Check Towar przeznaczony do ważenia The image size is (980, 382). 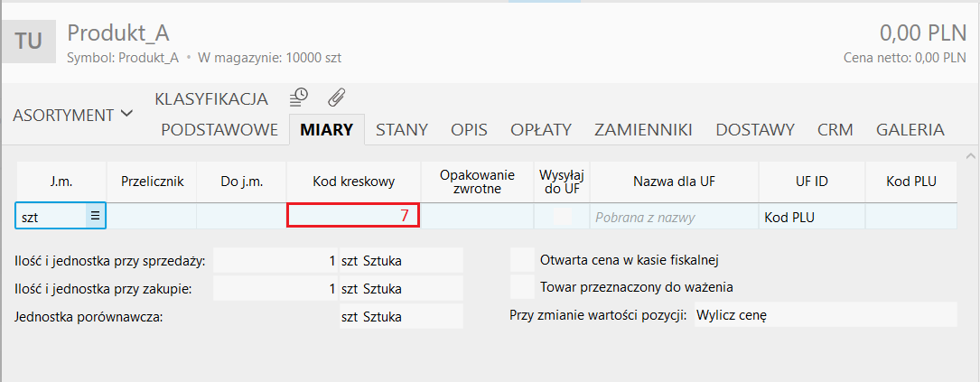[522, 287]
